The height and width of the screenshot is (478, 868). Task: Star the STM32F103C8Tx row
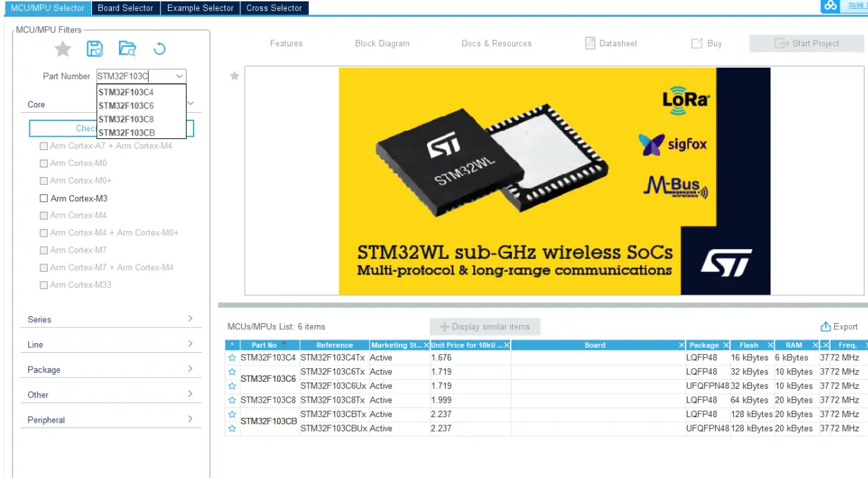coord(232,400)
